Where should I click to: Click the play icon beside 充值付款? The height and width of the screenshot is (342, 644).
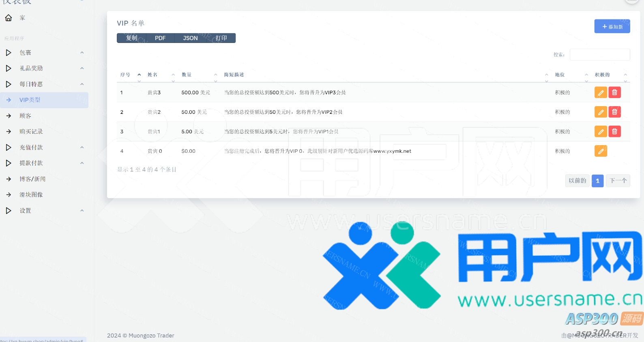pyautogui.click(x=9, y=147)
